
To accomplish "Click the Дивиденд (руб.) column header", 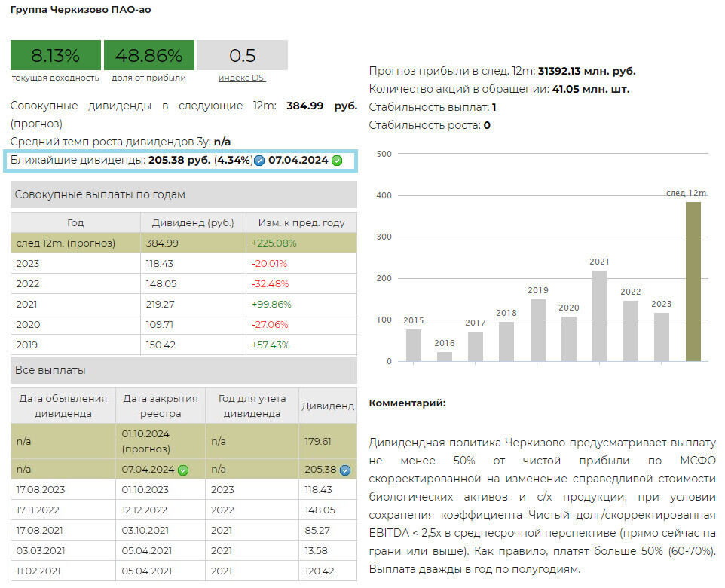I will click(x=193, y=222).
